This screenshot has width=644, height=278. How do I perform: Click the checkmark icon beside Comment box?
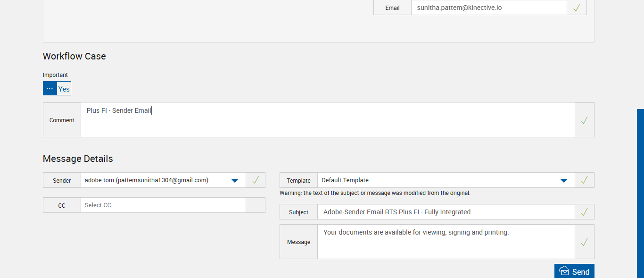point(584,120)
